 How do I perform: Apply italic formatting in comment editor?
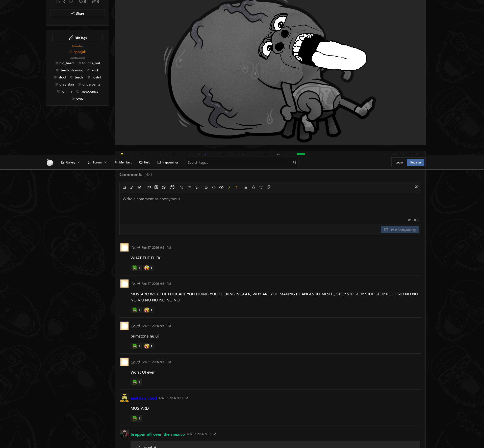132,187
